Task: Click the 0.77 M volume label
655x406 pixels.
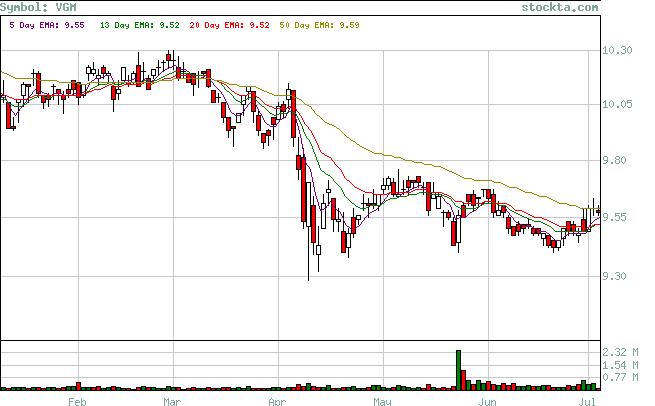Action: click(620, 377)
